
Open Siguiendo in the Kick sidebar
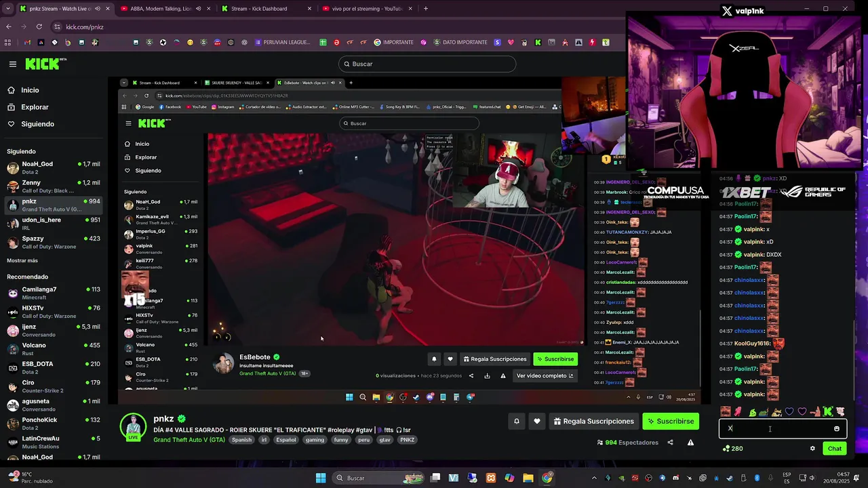[x=37, y=124]
